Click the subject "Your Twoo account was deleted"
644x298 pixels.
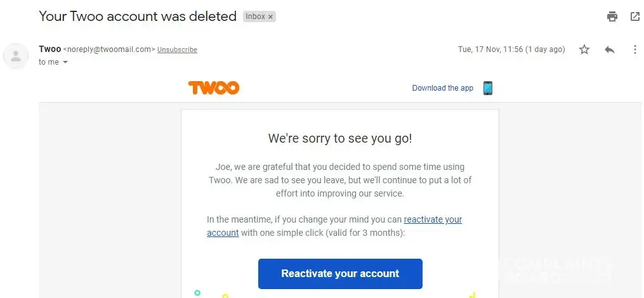tap(138, 16)
